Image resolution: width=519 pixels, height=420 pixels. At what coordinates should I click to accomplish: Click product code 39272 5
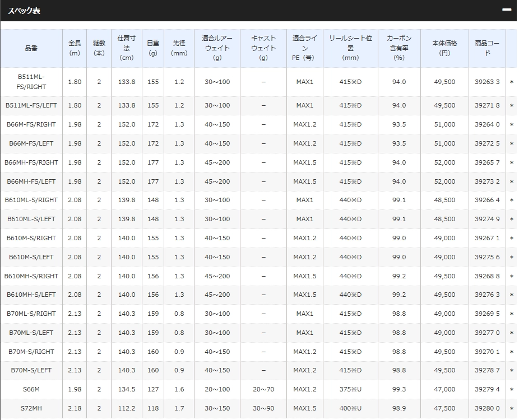[x=487, y=143]
